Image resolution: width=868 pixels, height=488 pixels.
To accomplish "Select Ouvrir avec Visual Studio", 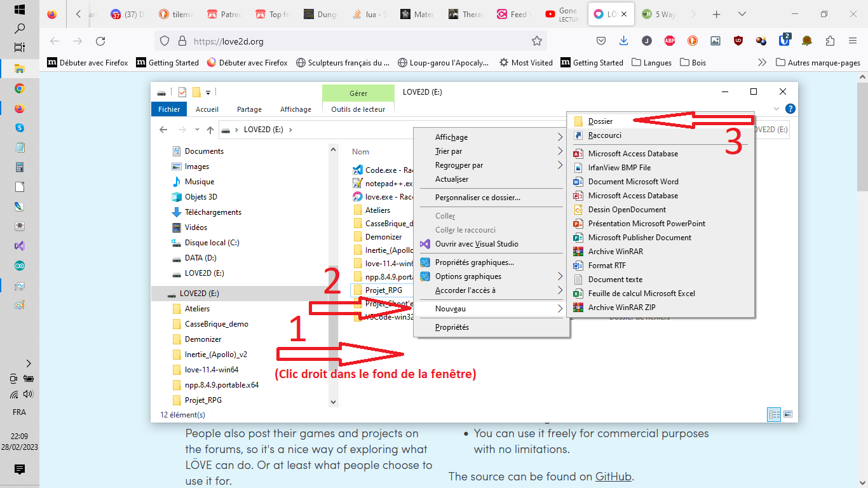I will [x=491, y=244].
